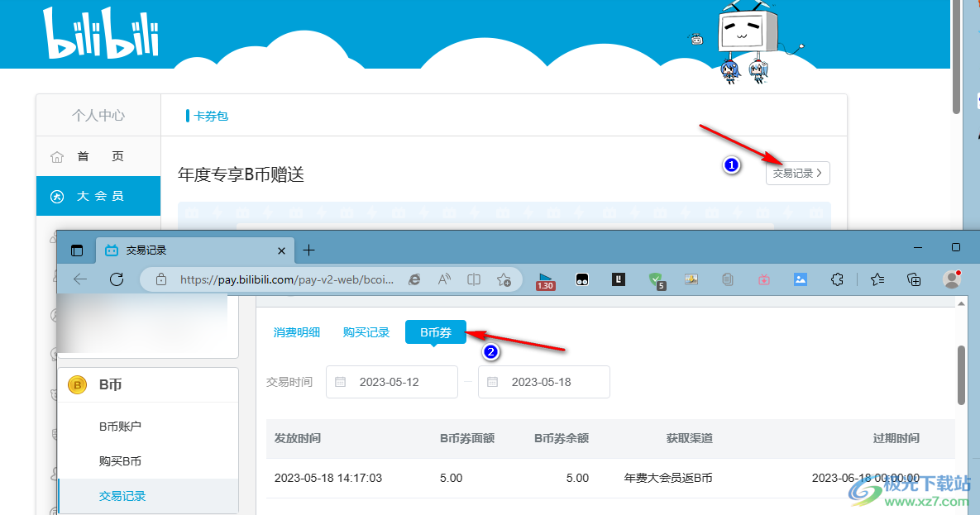Image resolution: width=980 pixels, height=515 pixels.
Task: Click the gray clipboard extension icon
Action: click(x=728, y=279)
